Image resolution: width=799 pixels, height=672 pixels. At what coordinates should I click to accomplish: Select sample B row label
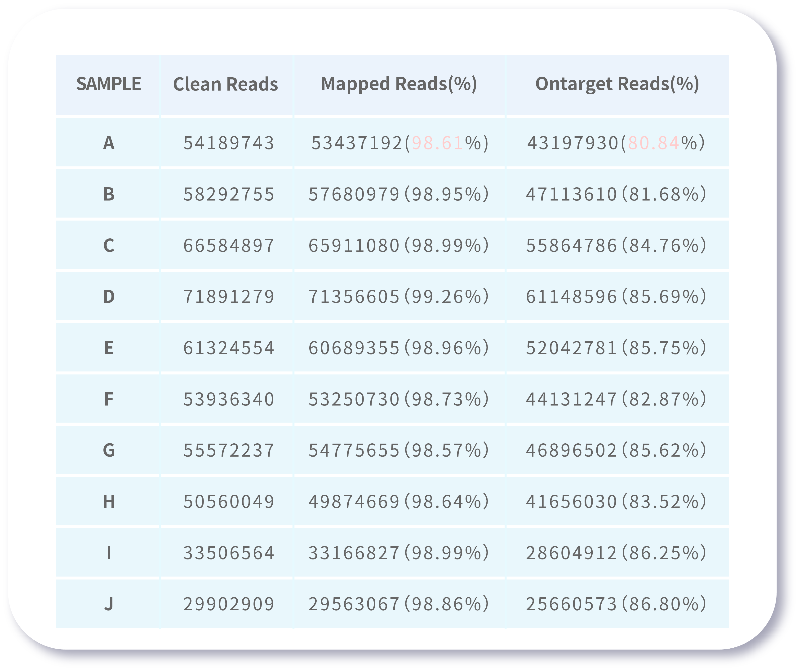point(109,194)
